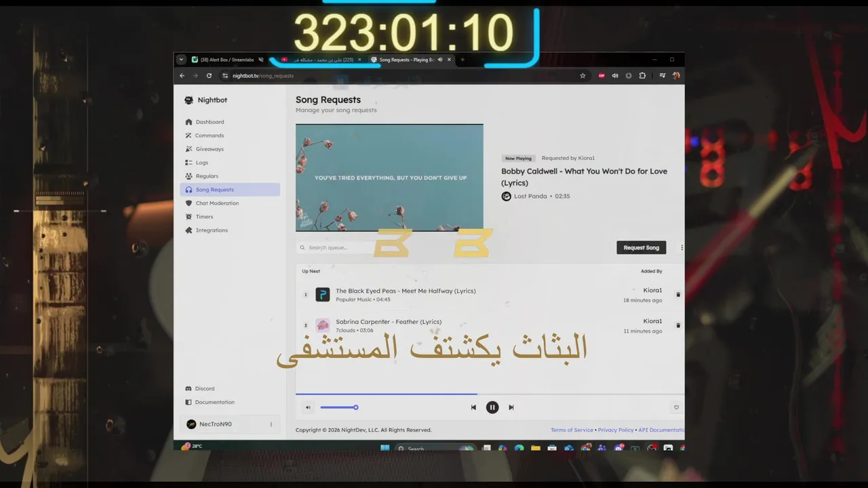Select the Song Requests browser tab

pos(411,60)
